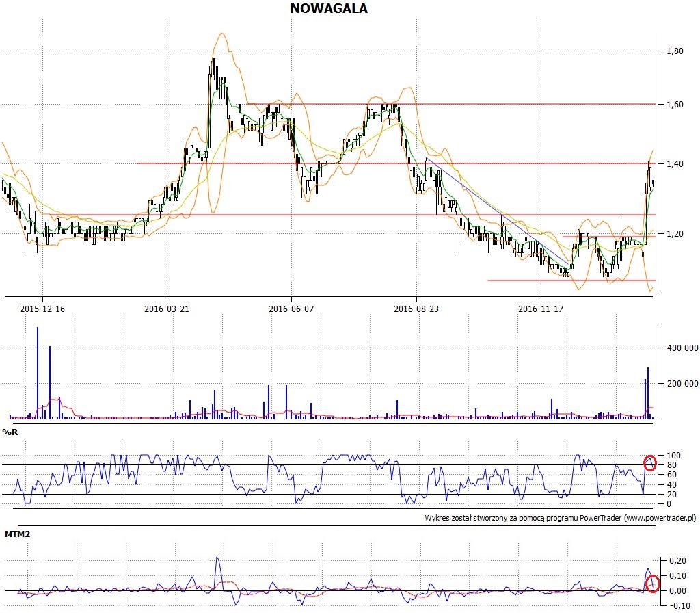Click the %R indicator panel label
Image resolution: width=700 pixels, height=615 pixels.
click(10, 432)
